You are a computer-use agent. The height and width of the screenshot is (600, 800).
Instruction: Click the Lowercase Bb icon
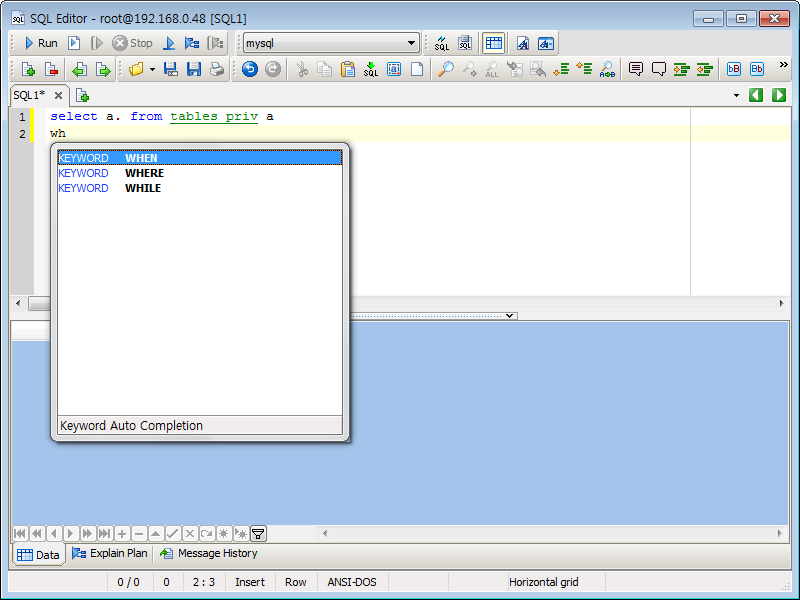757,69
